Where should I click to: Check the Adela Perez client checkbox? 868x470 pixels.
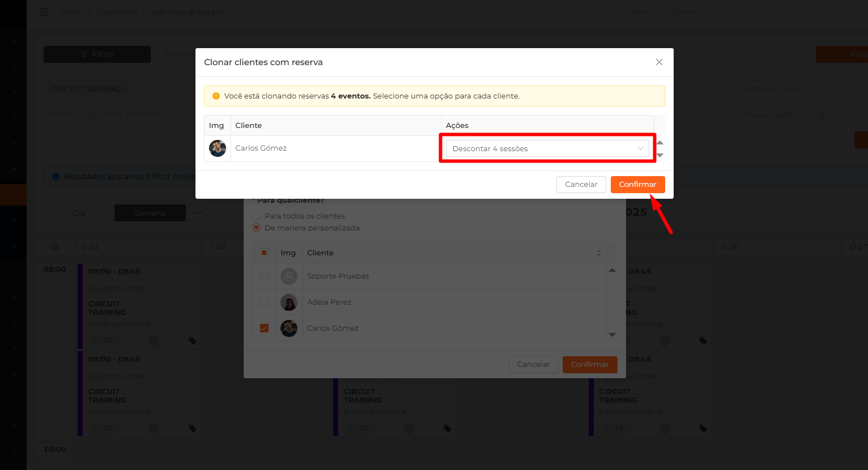(264, 302)
